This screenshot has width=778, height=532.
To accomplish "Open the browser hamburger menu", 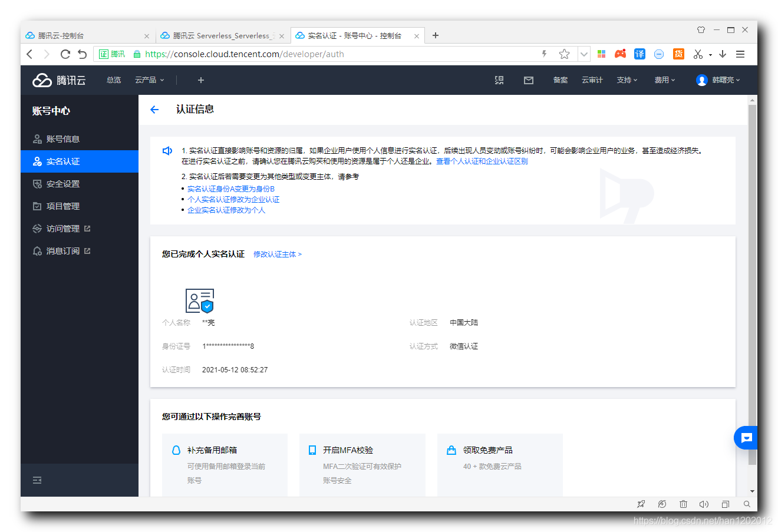I will tap(740, 54).
